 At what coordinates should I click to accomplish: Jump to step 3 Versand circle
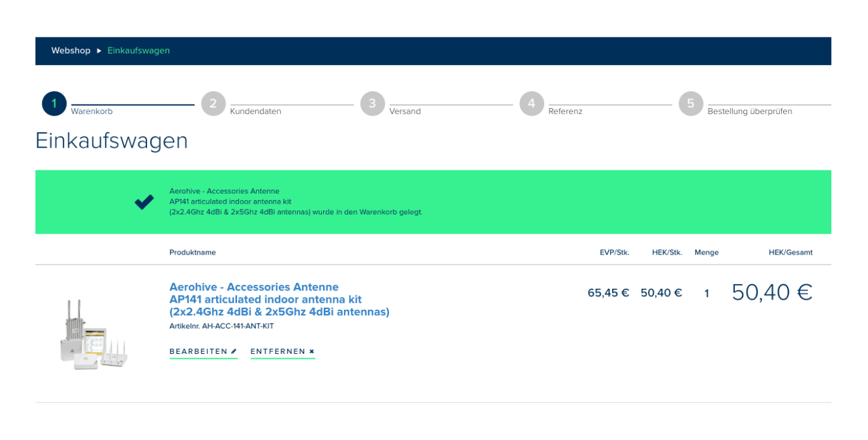pos(373,104)
